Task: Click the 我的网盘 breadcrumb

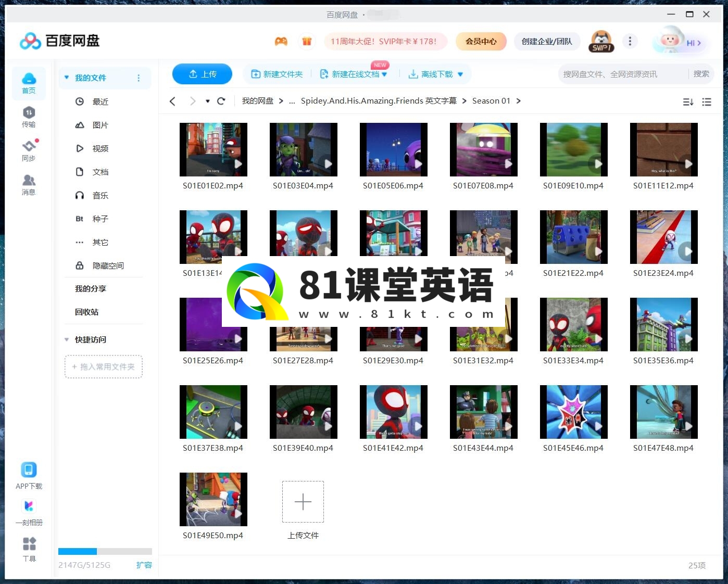Action: pos(257,101)
